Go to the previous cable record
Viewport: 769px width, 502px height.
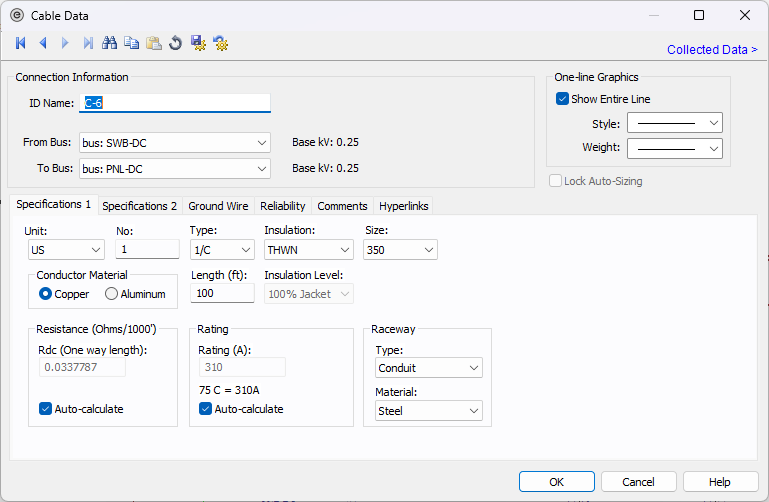pyautogui.click(x=43, y=43)
